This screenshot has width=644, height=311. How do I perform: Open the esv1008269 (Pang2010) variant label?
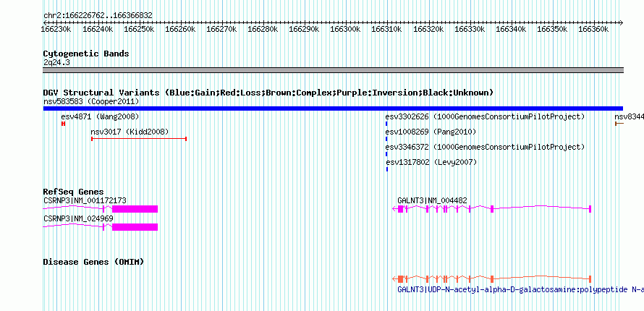tap(431, 132)
